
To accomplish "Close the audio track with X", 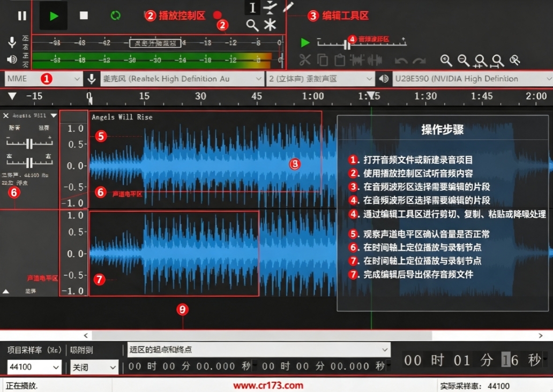I will pos(6,116).
